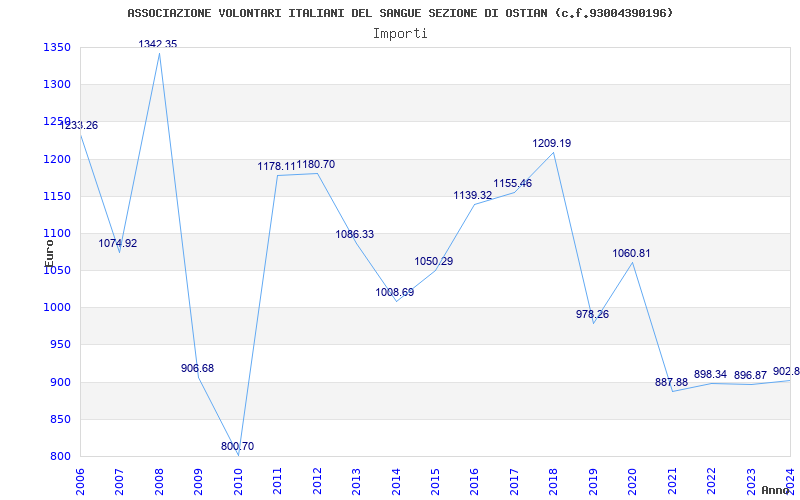800x500 pixels.
Task: Click the 896.87 data label
Action: coord(751,376)
